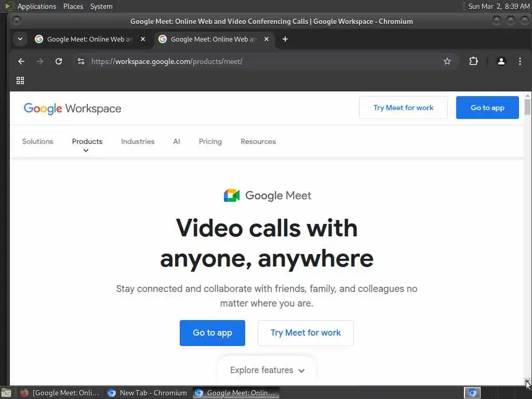Click the workspace switcher in bottom panel
532x399 pixels.
472,393
